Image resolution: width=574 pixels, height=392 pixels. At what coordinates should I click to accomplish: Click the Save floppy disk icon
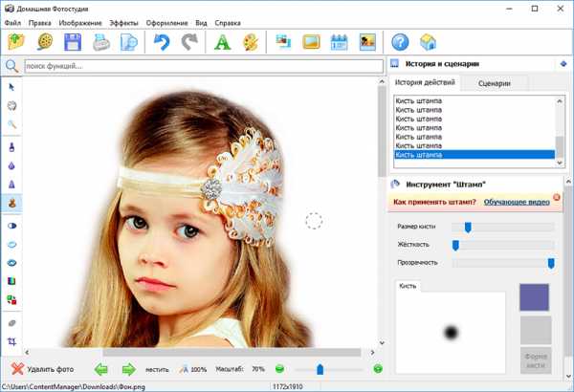pyautogui.click(x=72, y=41)
